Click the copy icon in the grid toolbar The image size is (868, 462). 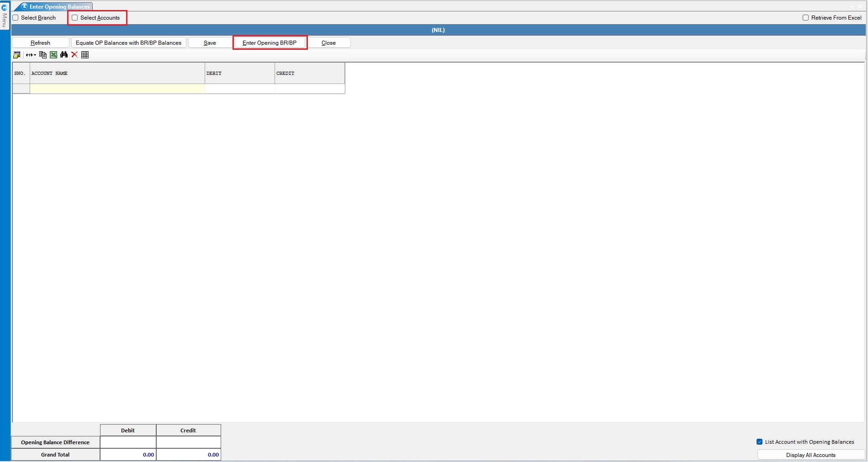pyautogui.click(x=43, y=55)
